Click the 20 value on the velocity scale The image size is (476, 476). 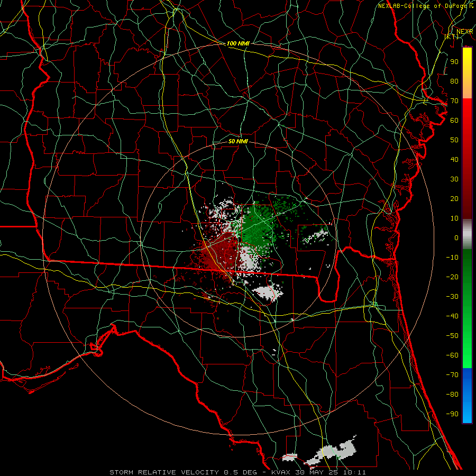click(x=454, y=198)
